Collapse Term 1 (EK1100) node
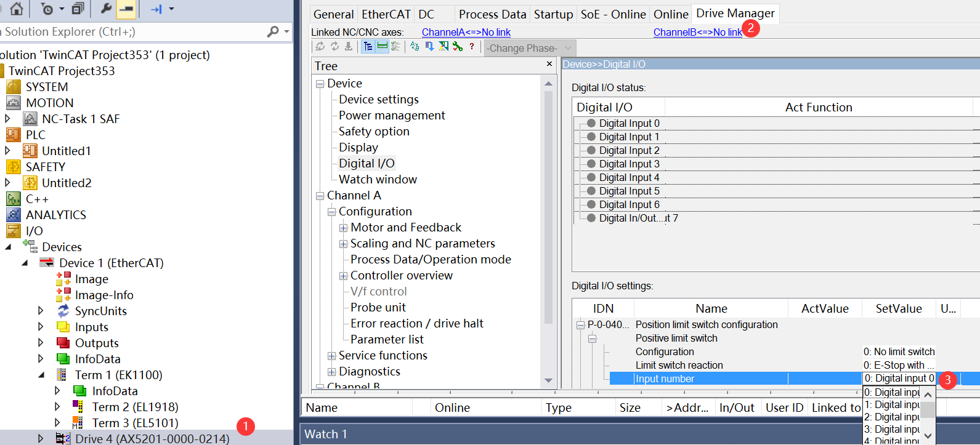Image resolution: width=980 pixels, height=445 pixels. tap(41, 375)
